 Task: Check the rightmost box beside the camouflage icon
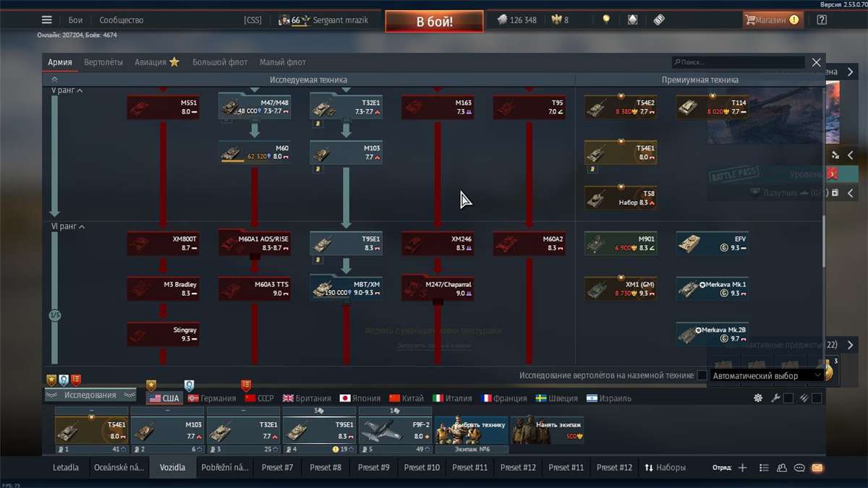[818, 398]
